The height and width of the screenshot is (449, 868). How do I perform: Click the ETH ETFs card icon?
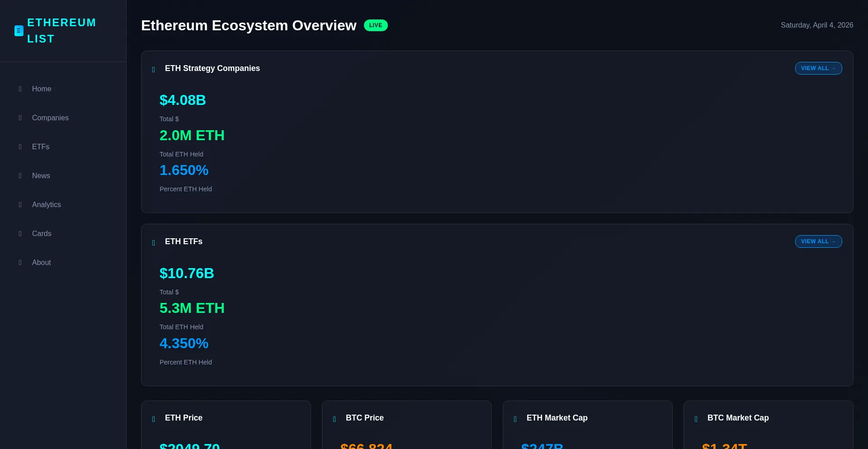point(154,243)
